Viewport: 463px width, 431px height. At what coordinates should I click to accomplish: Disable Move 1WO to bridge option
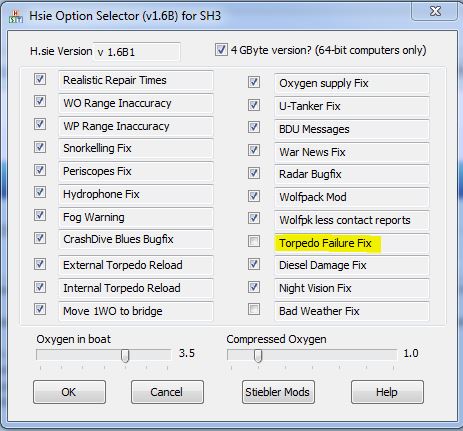click(x=40, y=309)
